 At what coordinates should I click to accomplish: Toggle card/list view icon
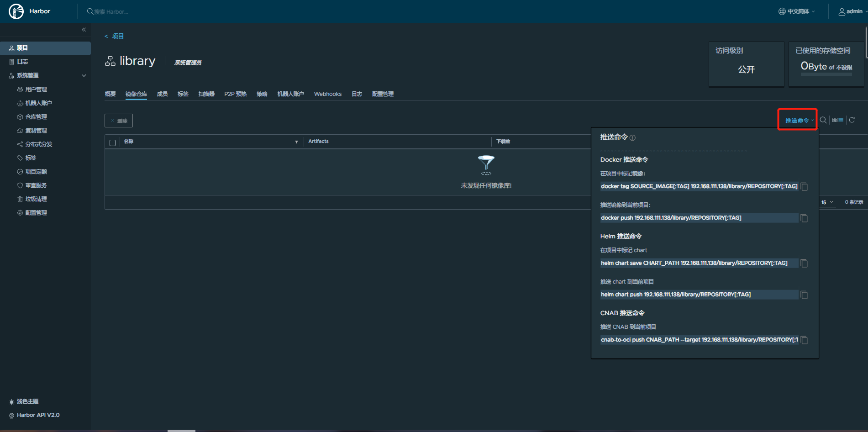coord(837,120)
